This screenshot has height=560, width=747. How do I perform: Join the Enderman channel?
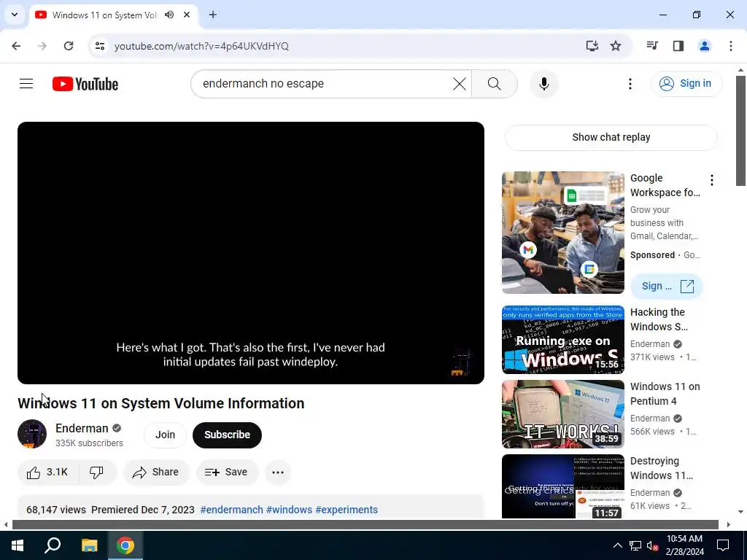pyautogui.click(x=165, y=435)
